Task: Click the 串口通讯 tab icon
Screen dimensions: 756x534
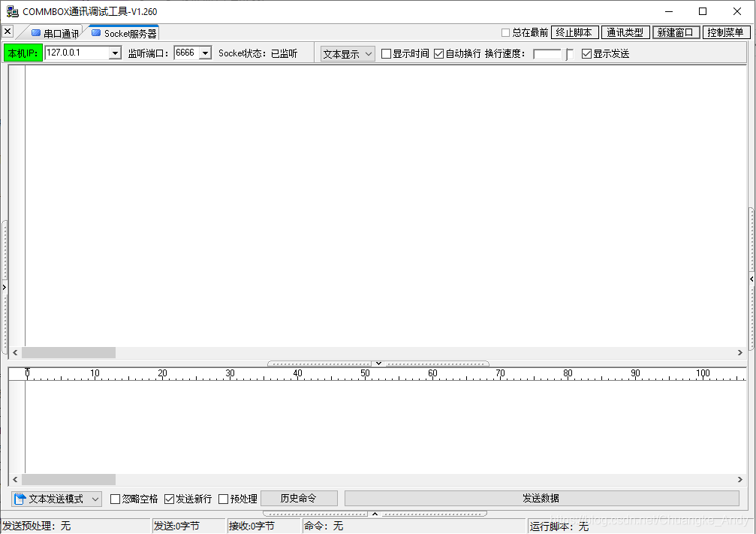Action: [36, 33]
